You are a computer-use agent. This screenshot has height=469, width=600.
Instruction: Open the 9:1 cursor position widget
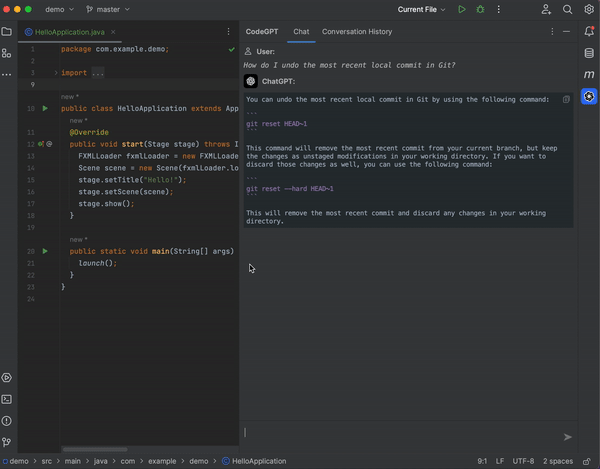pos(482,461)
